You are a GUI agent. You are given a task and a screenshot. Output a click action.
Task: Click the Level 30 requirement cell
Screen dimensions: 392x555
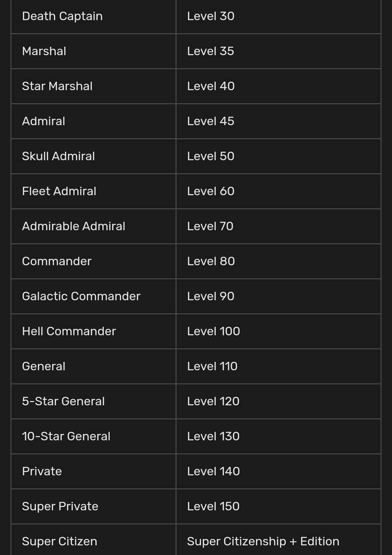[211, 16]
